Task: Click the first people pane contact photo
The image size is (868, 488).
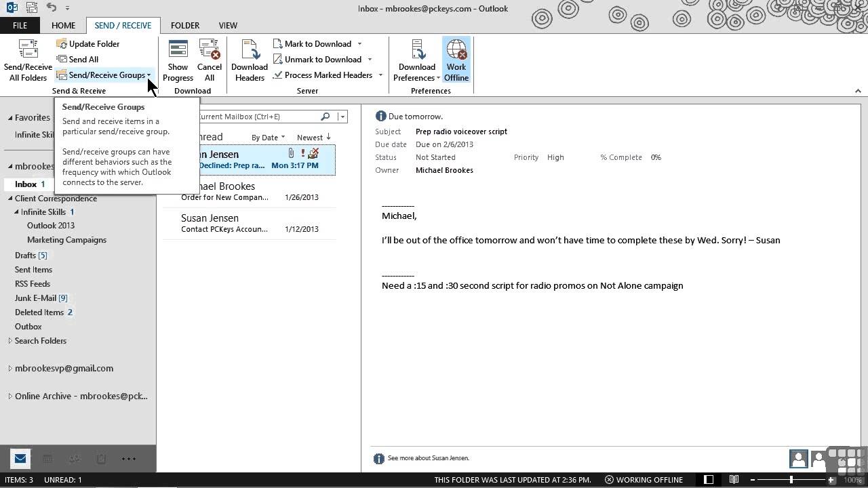Action: (798, 459)
